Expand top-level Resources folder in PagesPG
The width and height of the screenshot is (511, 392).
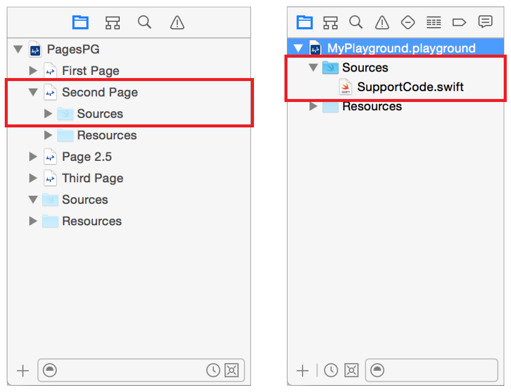point(33,221)
